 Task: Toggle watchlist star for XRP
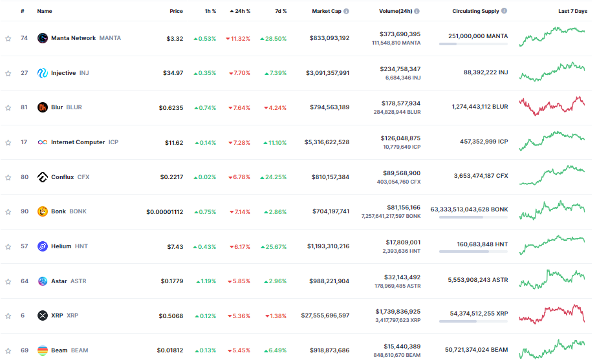(8, 316)
